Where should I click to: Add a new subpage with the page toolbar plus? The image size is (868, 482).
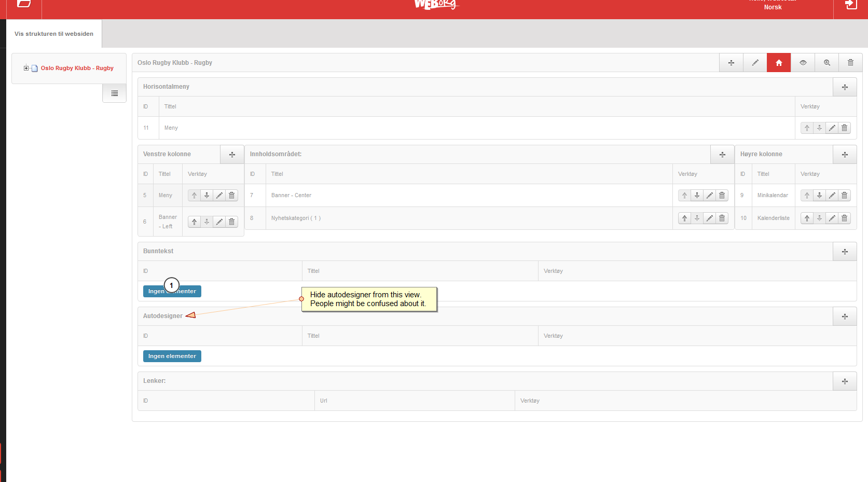[731, 63]
